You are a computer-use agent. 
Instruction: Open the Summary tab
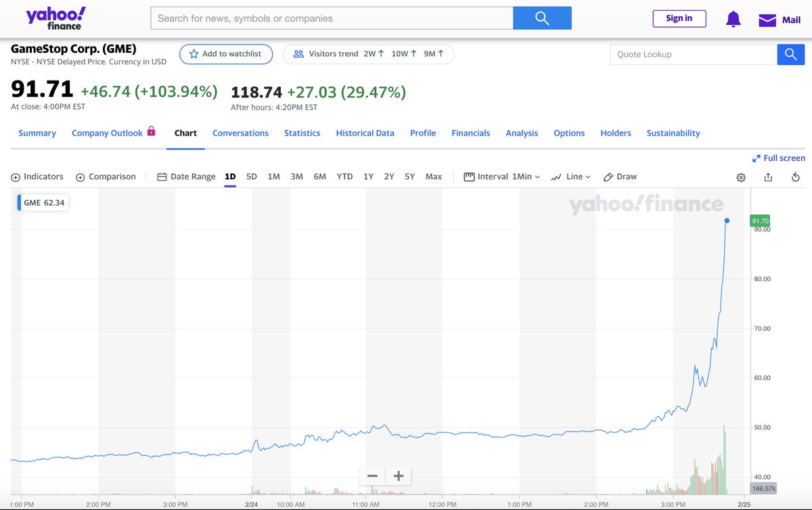pyautogui.click(x=37, y=133)
